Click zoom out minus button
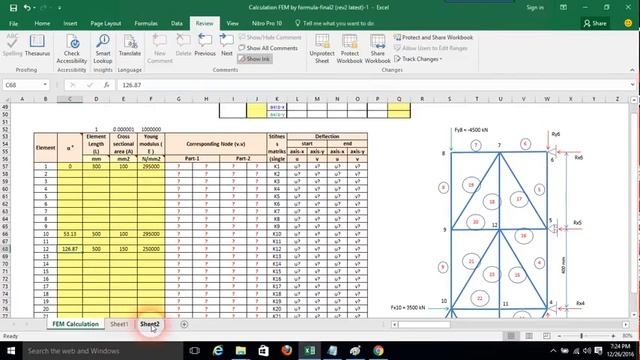This screenshot has height=360, width=640. (559, 336)
